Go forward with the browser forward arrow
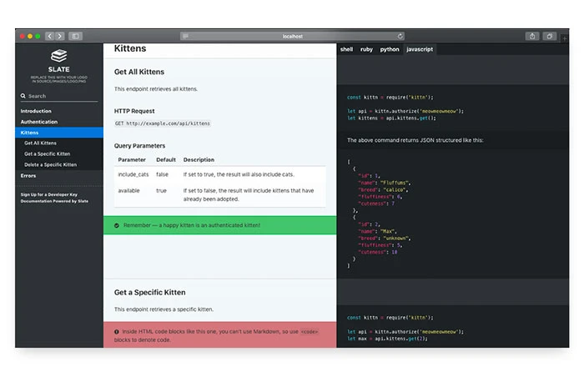584x392 pixels. point(60,36)
